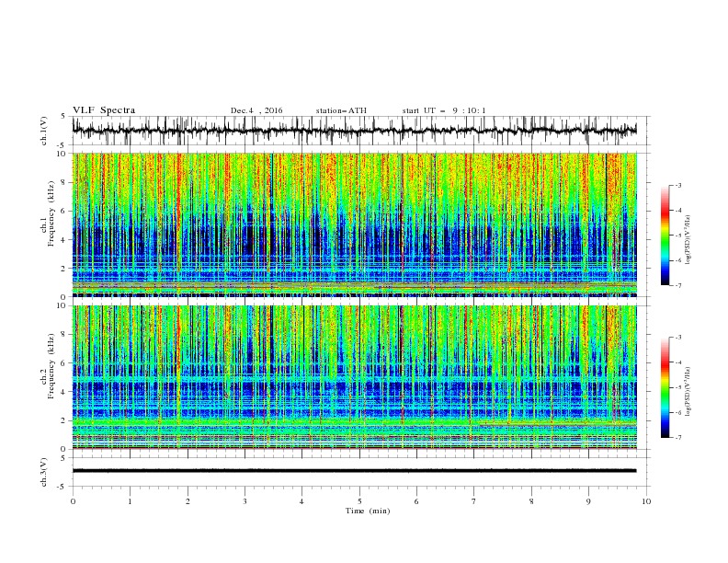Click the lower PSD color scale bar
Image resolution: width=728 pixels, height=563 pixels.
(665, 387)
